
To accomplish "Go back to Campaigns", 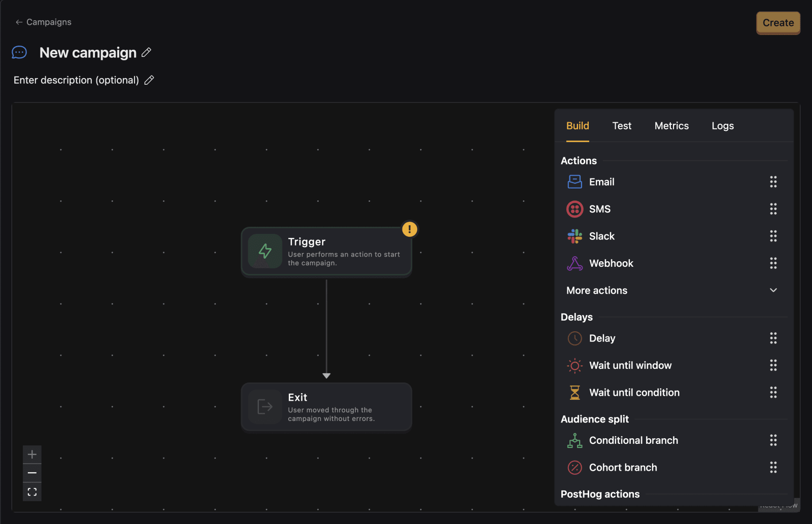I will click(x=43, y=22).
